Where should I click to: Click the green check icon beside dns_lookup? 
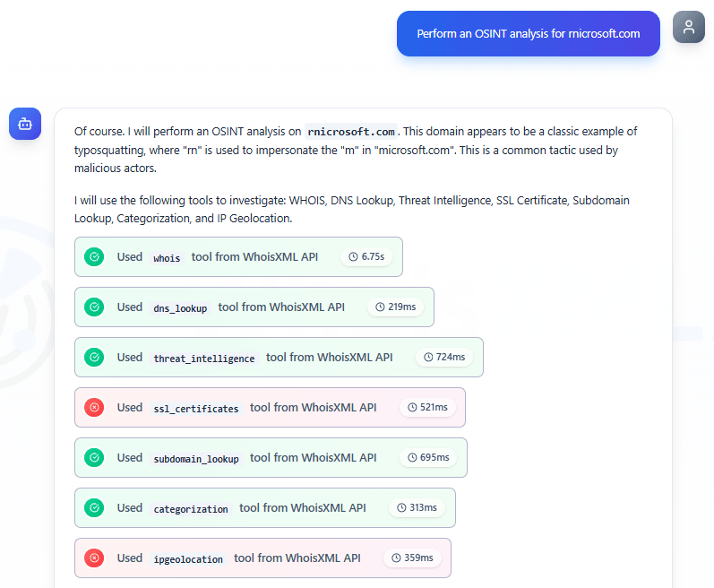tap(94, 307)
